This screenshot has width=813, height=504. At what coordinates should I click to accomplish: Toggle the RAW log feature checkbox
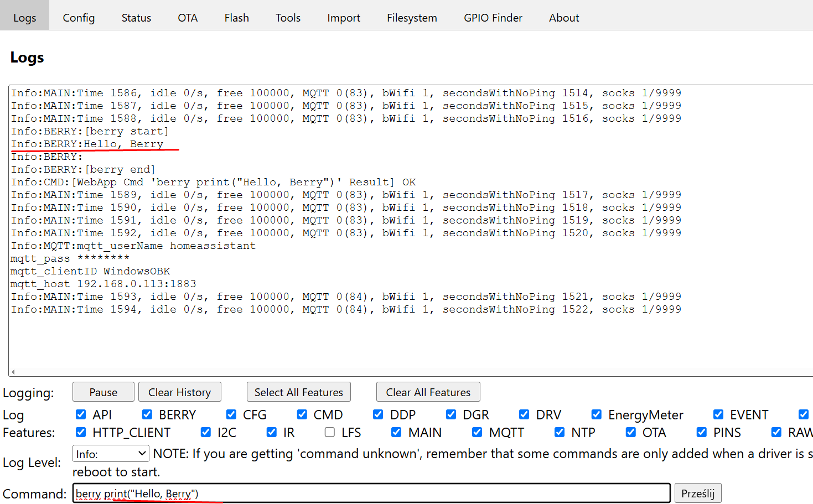[x=776, y=432]
